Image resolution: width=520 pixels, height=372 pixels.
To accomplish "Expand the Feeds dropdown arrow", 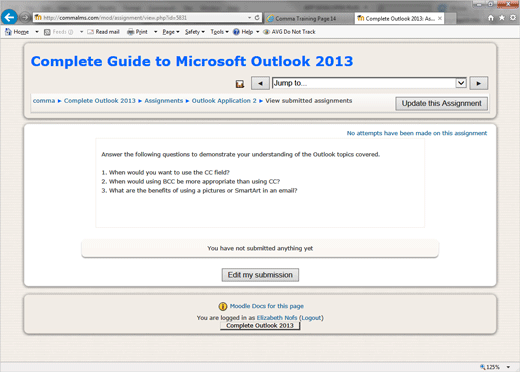I will click(81, 32).
